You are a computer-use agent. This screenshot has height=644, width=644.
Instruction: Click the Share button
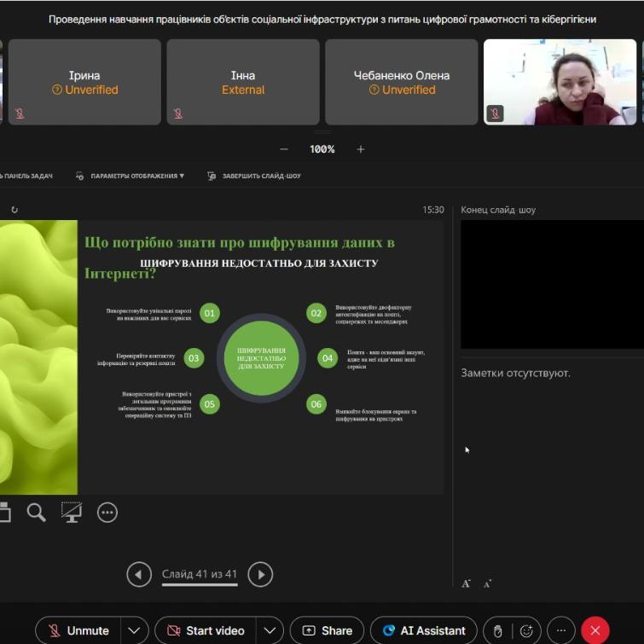327,630
